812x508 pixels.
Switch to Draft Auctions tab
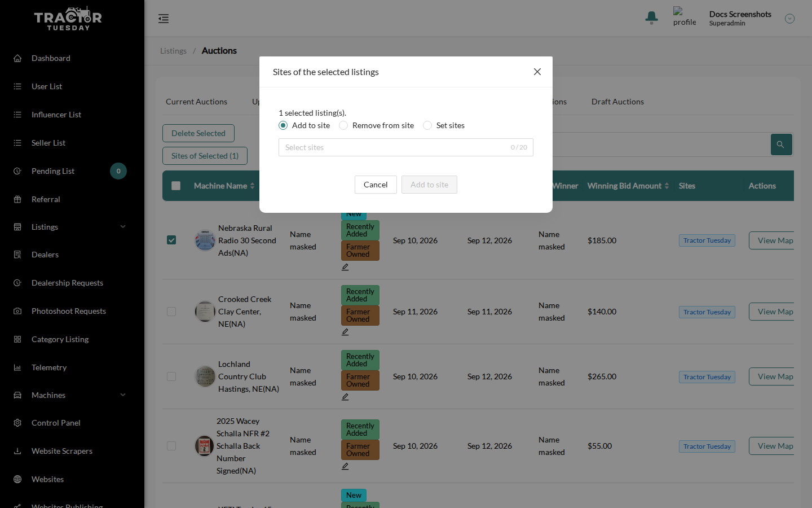[x=617, y=102]
